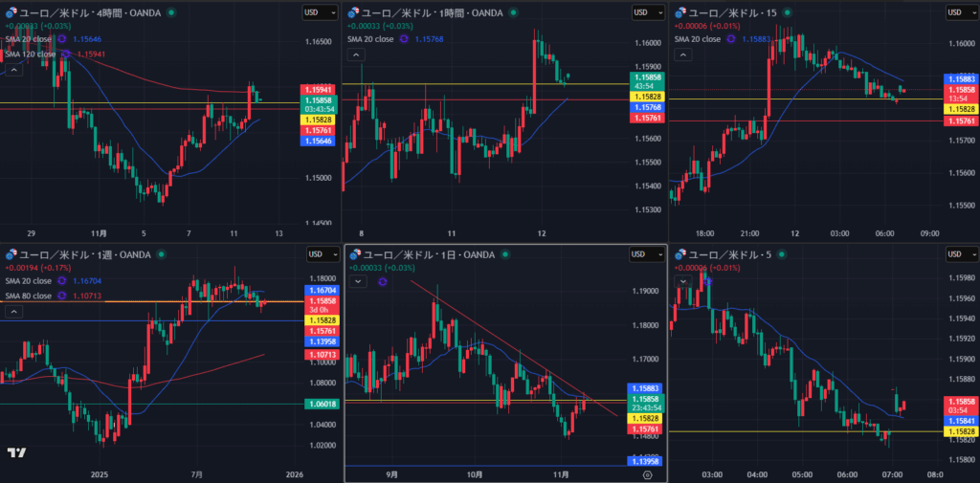Click the green market status dot on 1-hour chart
980x483 pixels.
pos(513,12)
